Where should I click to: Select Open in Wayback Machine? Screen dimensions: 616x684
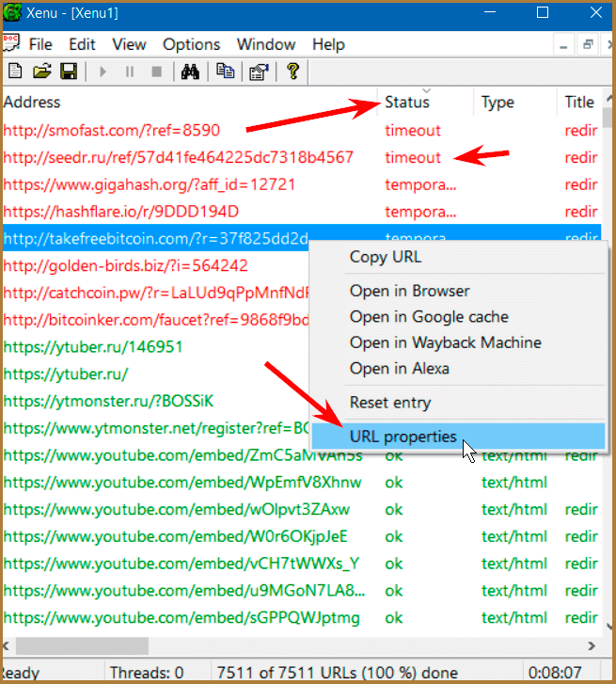(458, 342)
